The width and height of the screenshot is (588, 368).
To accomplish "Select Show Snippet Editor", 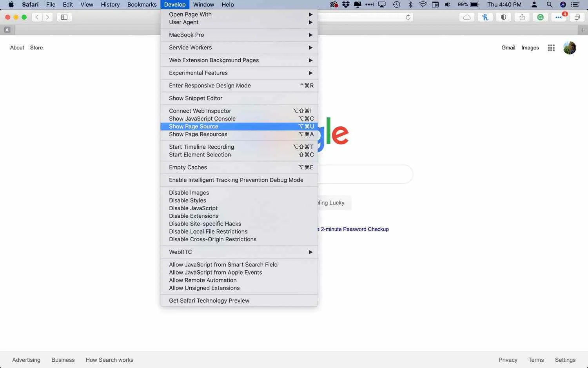I will click(239, 98).
